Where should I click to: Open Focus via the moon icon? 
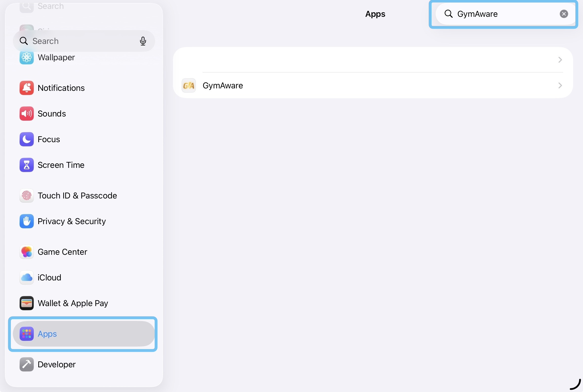click(x=26, y=139)
